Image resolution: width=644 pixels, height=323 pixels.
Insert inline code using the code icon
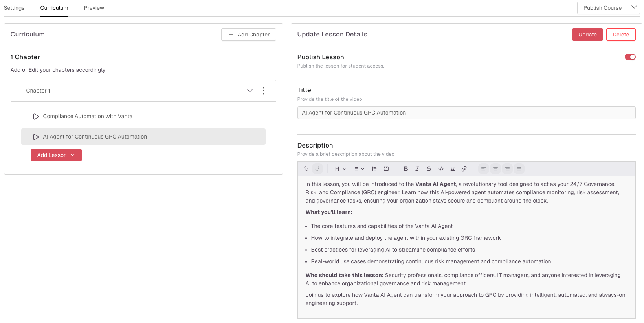point(440,169)
